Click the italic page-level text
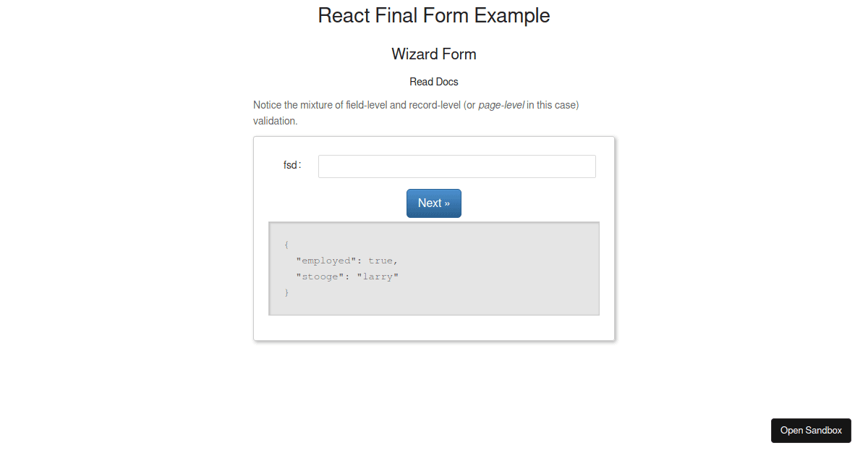This screenshot has height=456, width=868. pos(501,105)
